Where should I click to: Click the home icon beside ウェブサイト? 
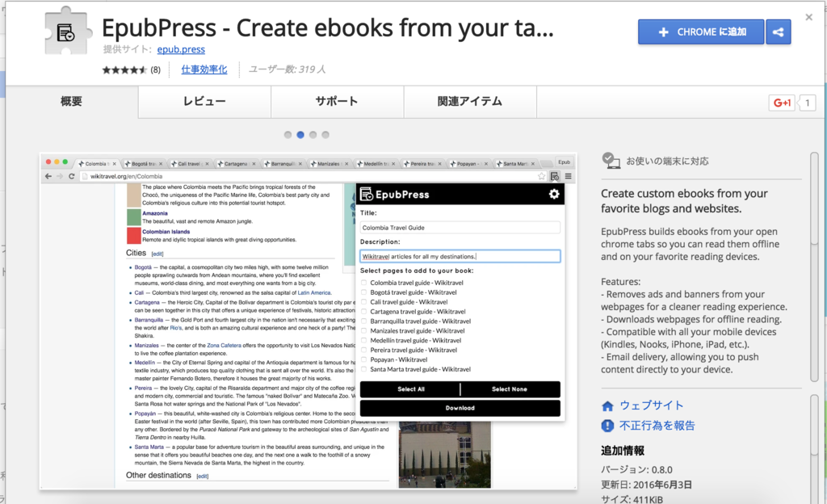(x=607, y=406)
